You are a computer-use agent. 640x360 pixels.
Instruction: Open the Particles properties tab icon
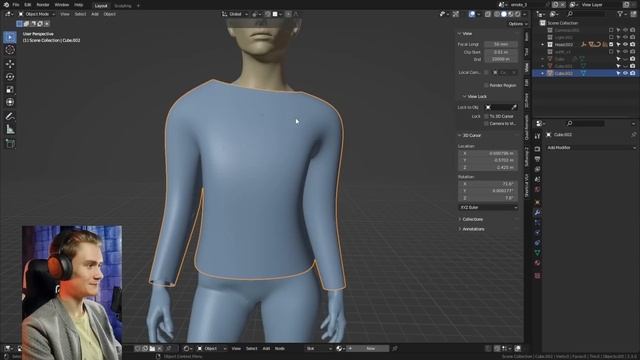[x=538, y=222]
